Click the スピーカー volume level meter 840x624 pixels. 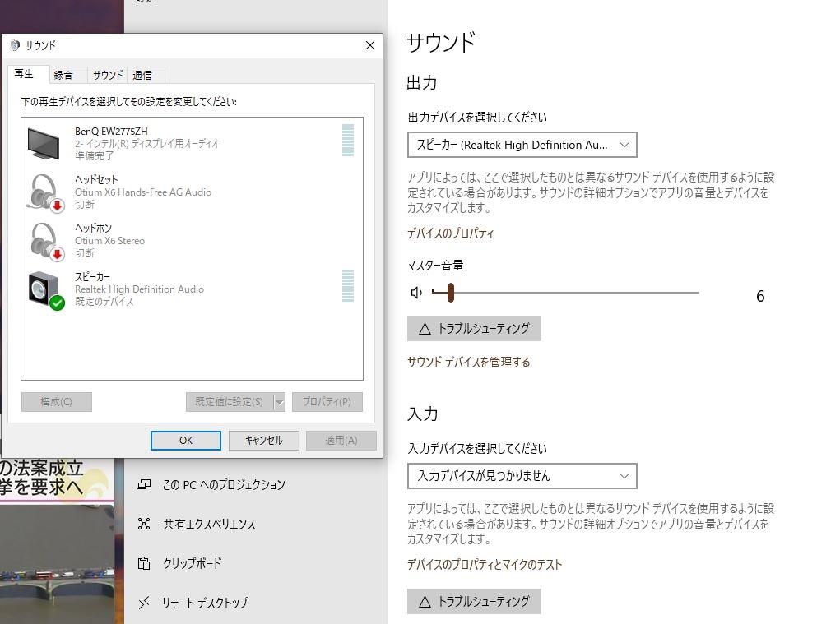point(348,285)
